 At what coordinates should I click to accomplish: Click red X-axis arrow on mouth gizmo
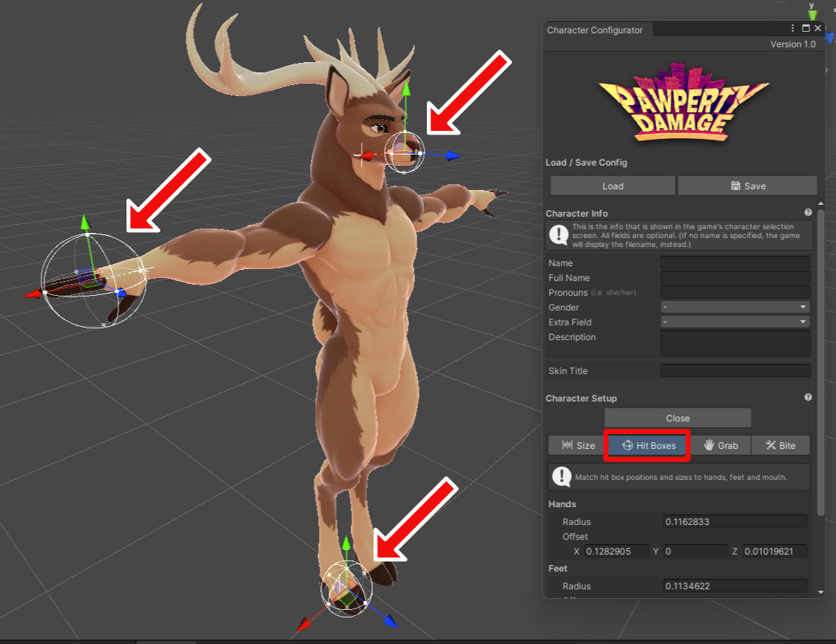coord(365,156)
